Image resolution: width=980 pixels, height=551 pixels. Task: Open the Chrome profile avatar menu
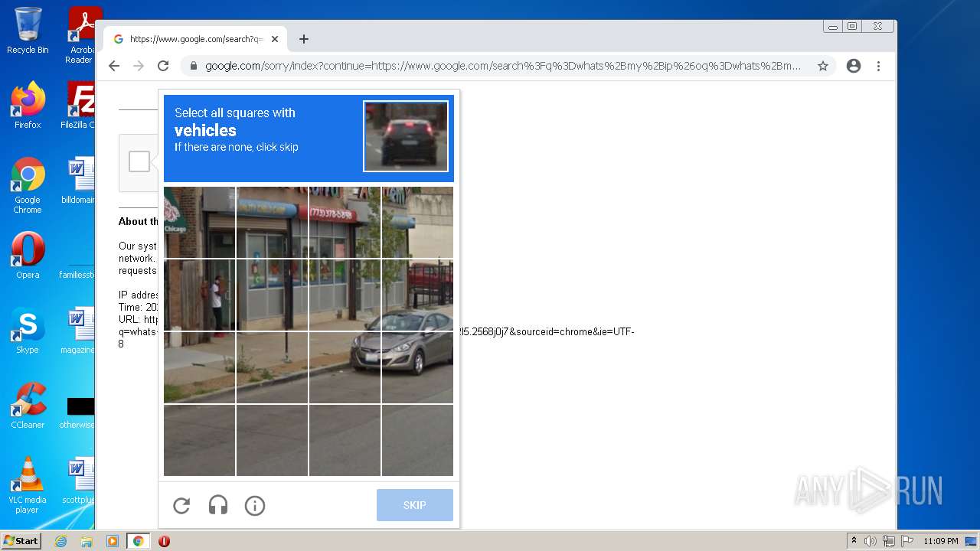click(x=854, y=66)
